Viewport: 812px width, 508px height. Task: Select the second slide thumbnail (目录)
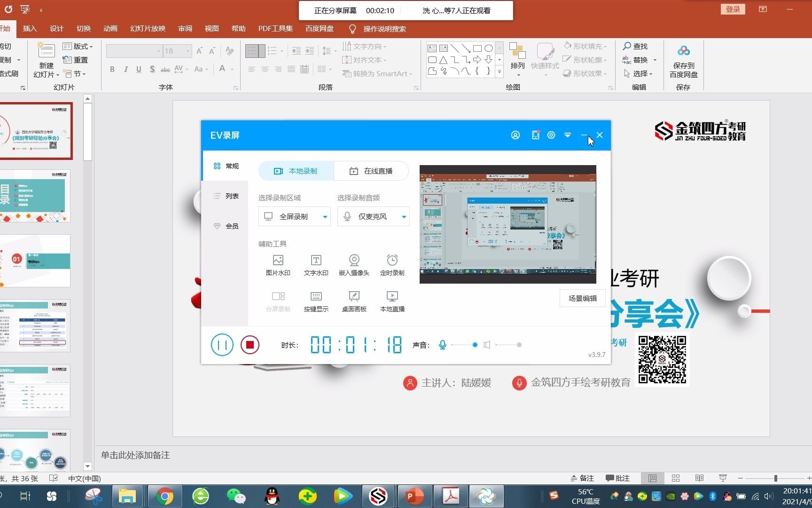(35, 196)
